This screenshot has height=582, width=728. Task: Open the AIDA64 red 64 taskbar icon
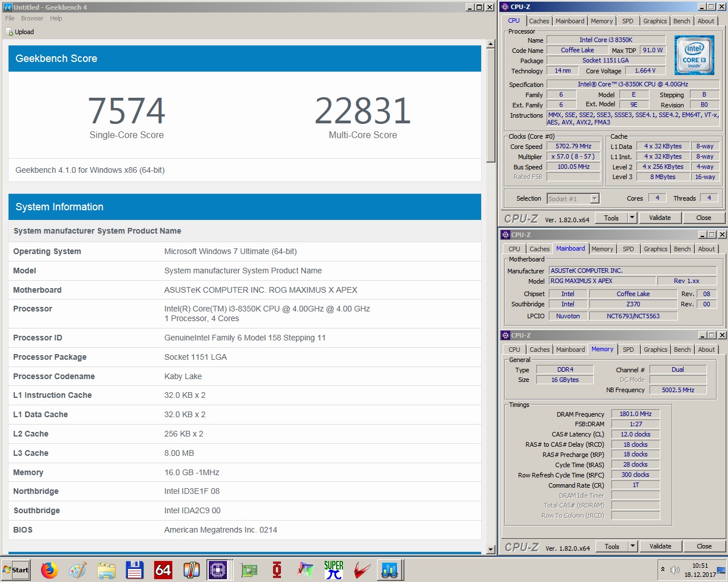163,569
